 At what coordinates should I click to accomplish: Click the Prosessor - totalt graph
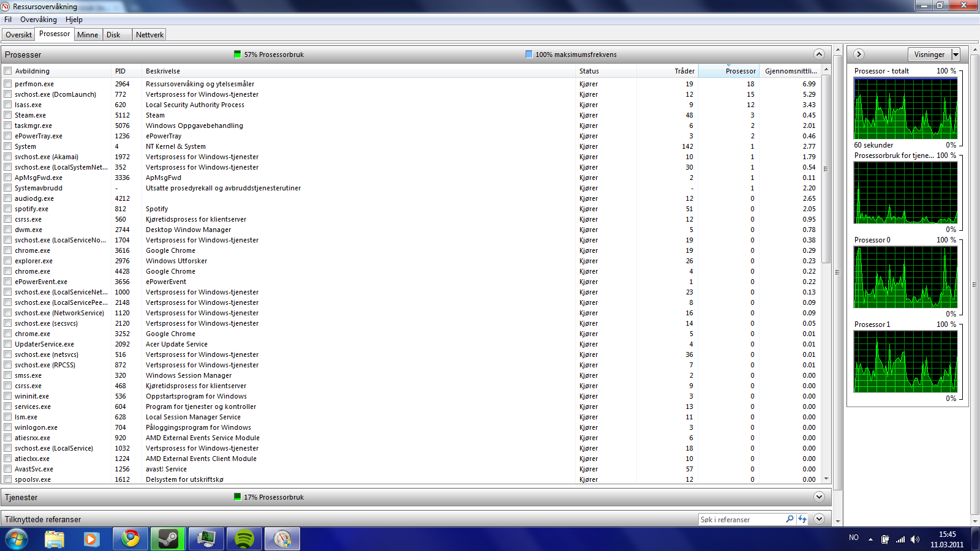click(x=905, y=108)
